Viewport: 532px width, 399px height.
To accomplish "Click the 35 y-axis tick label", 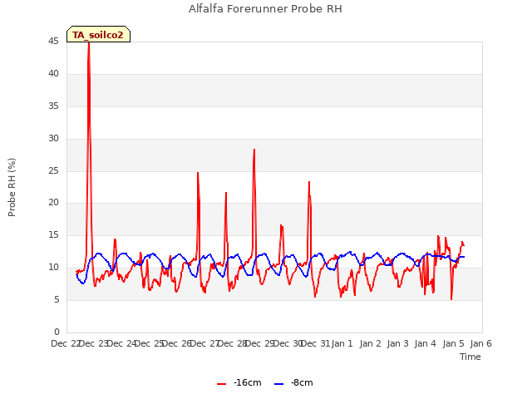I will pyautogui.click(x=53, y=106).
